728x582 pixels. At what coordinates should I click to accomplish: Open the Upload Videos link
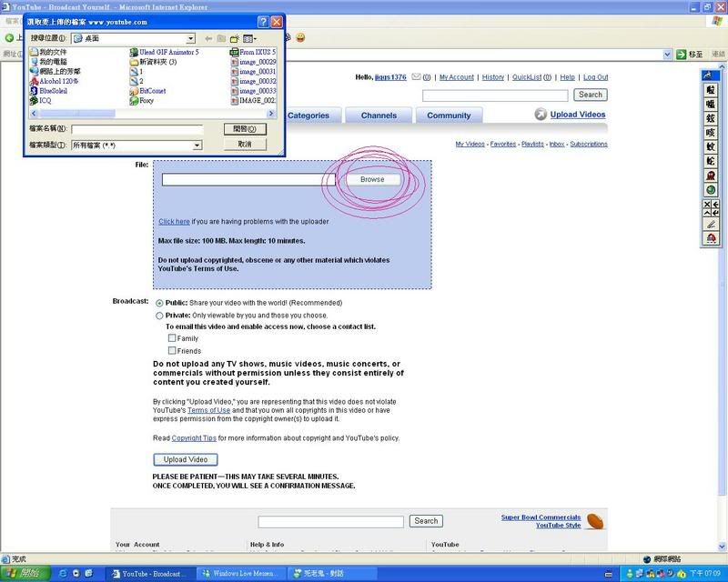pyautogui.click(x=578, y=115)
